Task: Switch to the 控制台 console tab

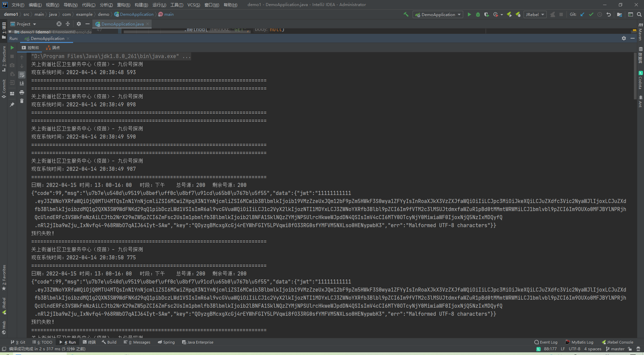Action: pos(31,48)
